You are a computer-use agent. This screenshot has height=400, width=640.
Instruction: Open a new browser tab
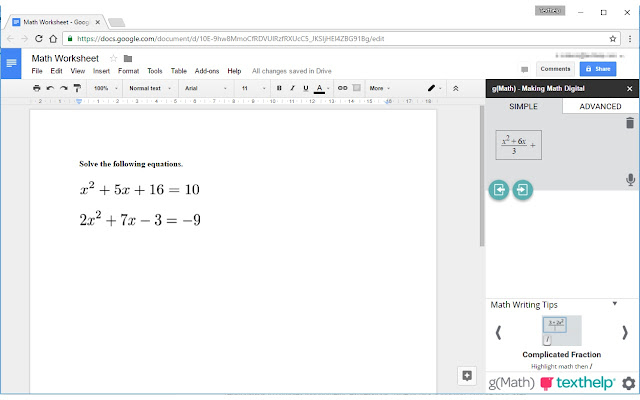(x=117, y=22)
